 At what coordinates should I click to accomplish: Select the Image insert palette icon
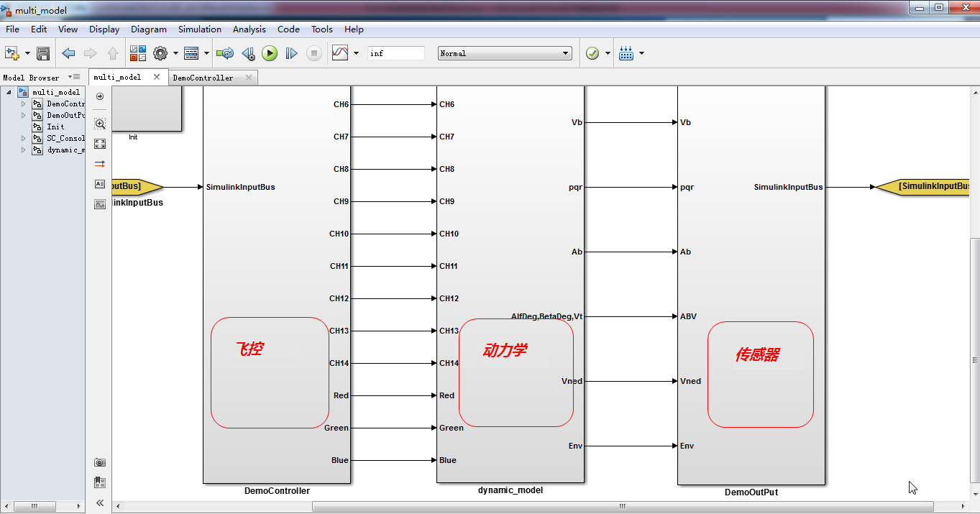(x=100, y=204)
